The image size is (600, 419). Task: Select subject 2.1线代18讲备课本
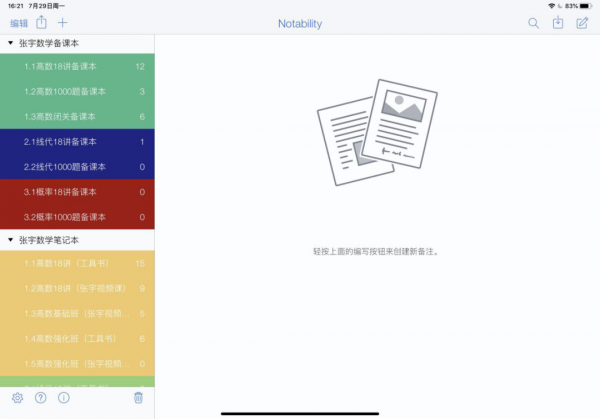77,142
